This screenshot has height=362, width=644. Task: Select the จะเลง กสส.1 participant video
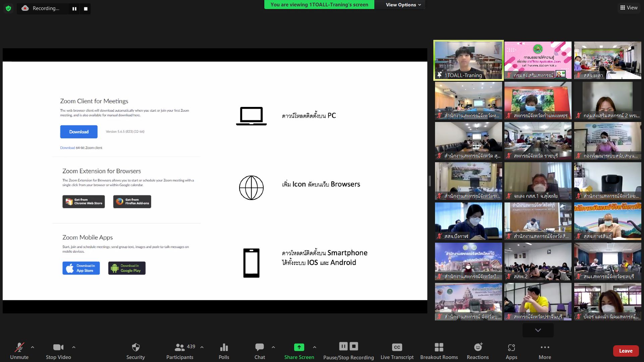click(x=538, y=181)
